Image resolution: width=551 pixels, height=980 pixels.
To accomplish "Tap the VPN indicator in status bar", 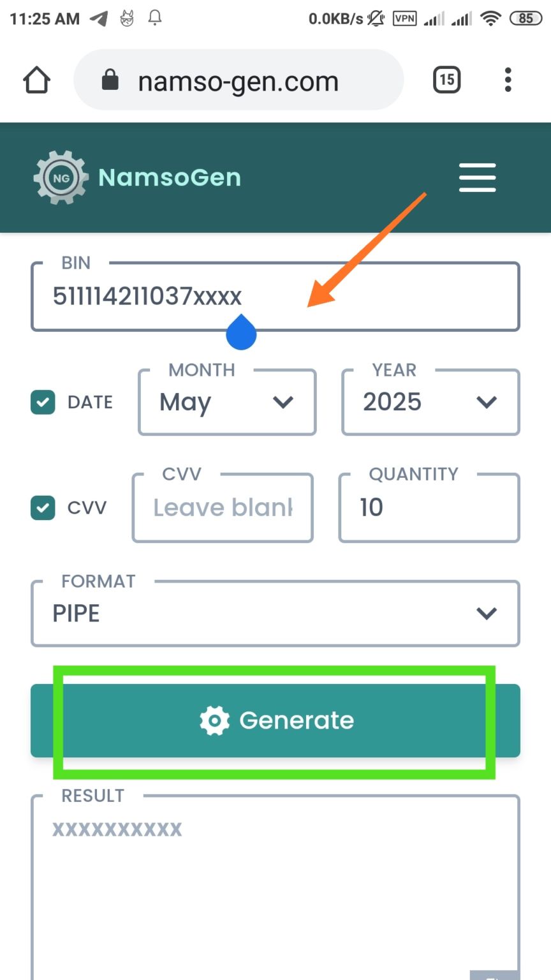I will coord(404,19).
